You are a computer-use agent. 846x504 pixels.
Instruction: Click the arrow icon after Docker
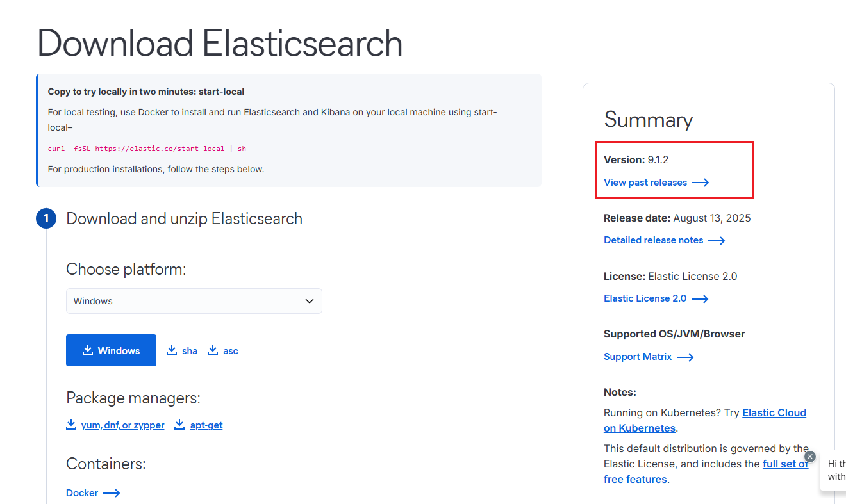tap(112, 493)
